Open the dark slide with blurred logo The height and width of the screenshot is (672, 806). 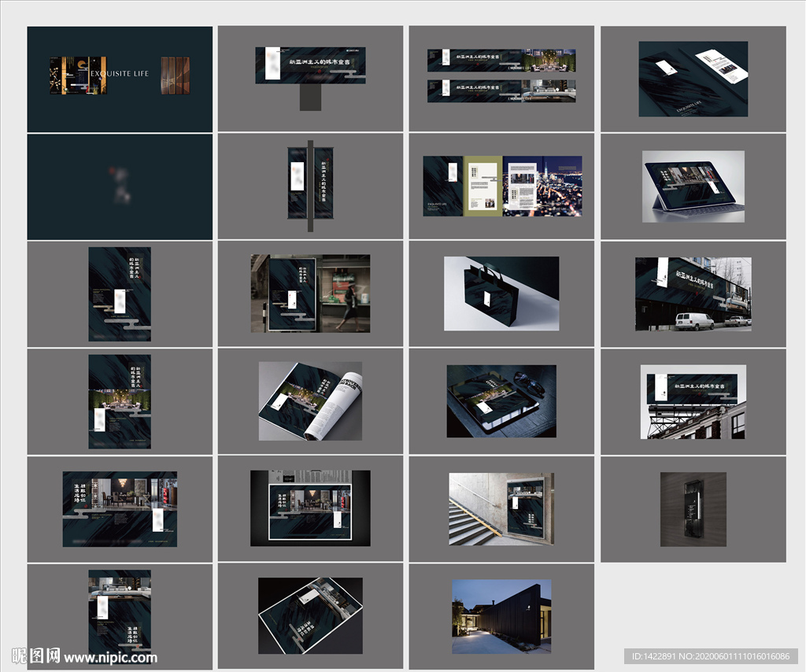point(120,187)
